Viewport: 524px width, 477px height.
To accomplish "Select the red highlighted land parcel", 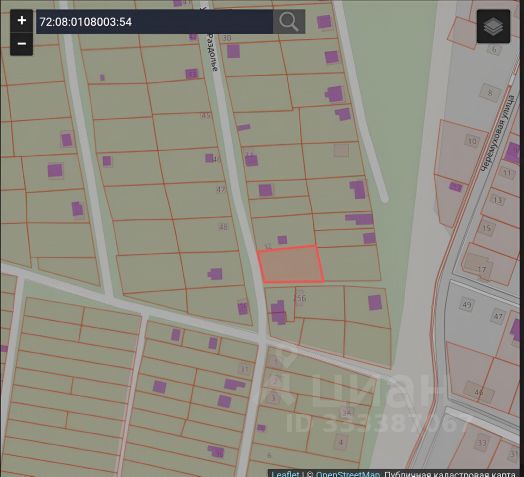I will tap(291, 264).
